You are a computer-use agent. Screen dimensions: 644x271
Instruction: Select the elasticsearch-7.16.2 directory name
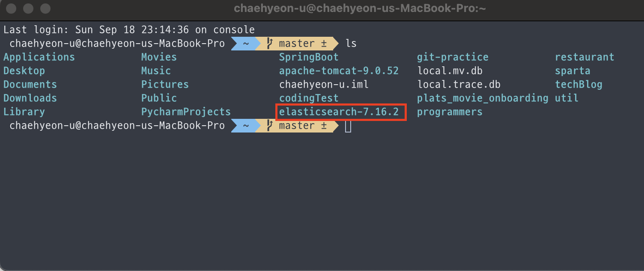click(x=339, y=112)
